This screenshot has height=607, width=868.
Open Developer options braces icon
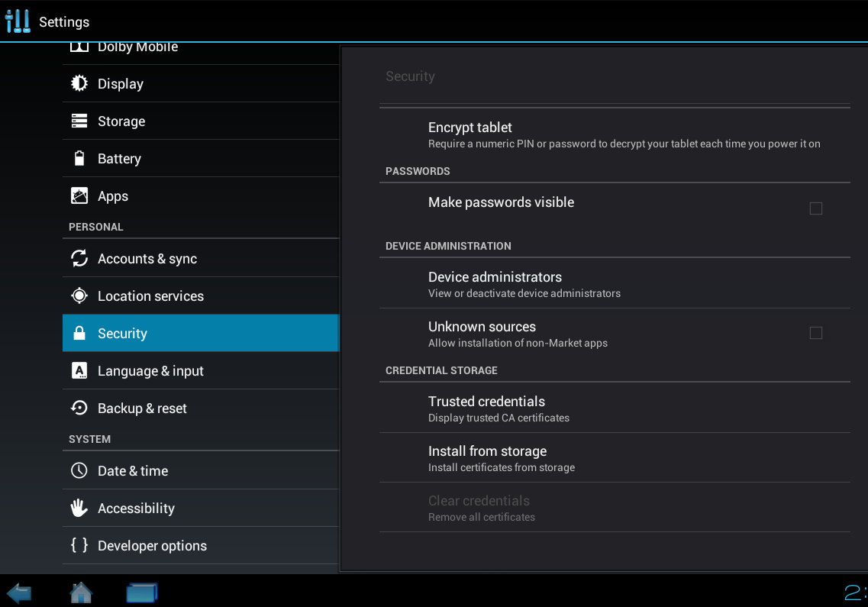(79, 545)
